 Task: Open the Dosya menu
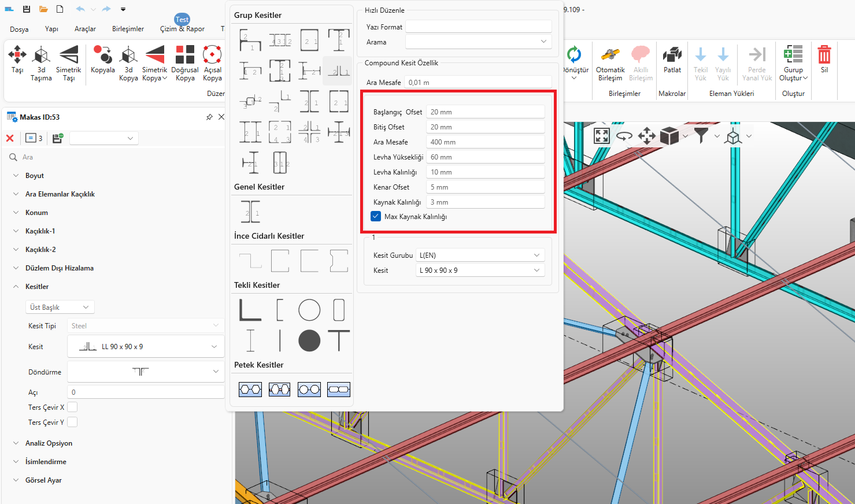tap(19, 29)
